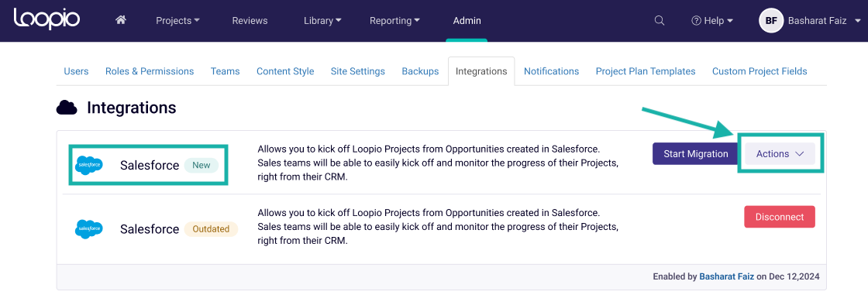Click the BF user avatar
This screenshot has height=295, width=868.
pos(771,20)
